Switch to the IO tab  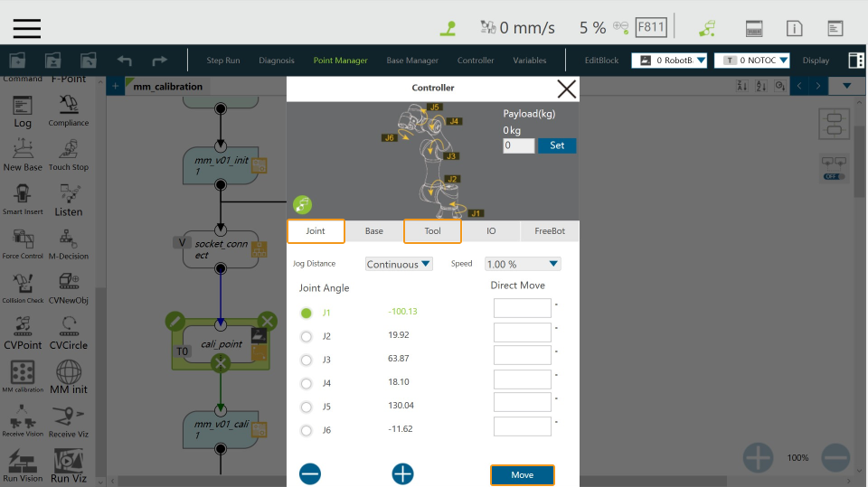pos(491,230)
